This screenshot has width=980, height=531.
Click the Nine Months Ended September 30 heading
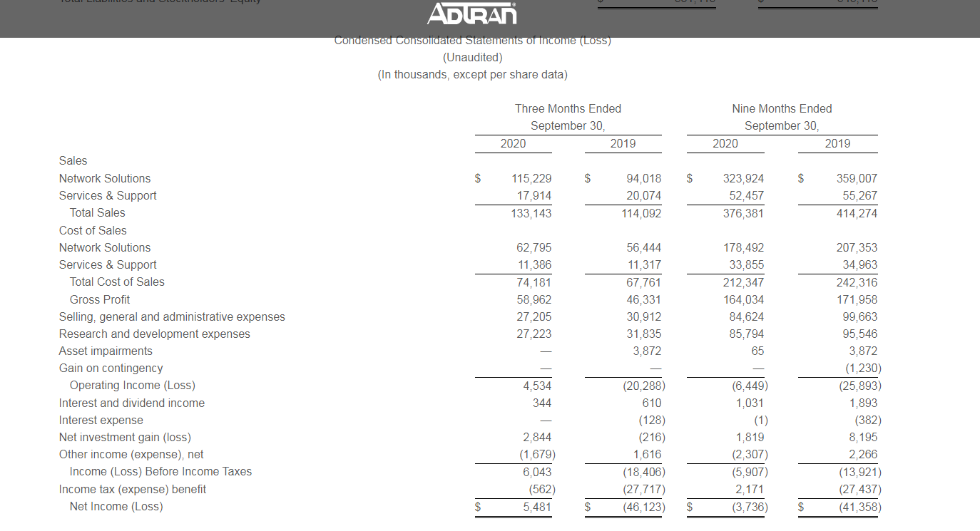coord(782,117)
